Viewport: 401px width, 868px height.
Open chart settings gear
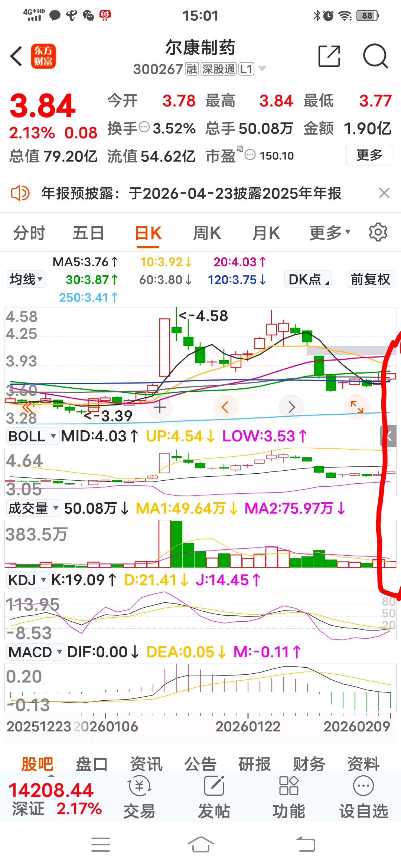click(378, 233)
